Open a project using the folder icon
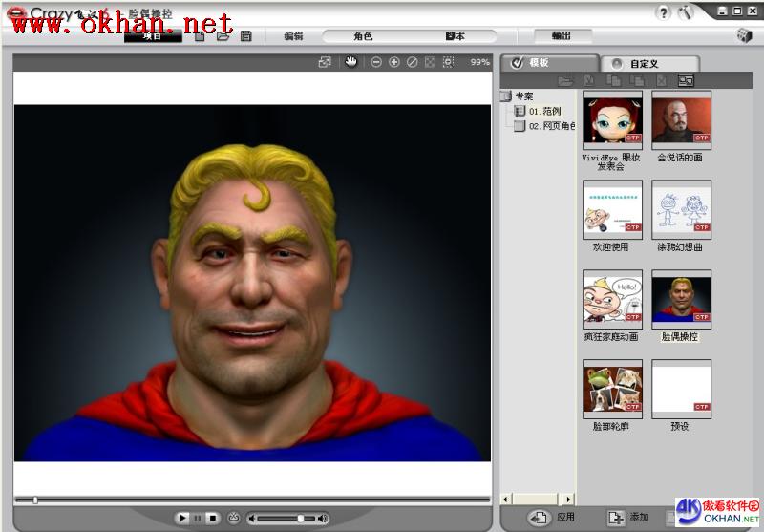Screen dimensions: 764x532 [x=223, y=36]
